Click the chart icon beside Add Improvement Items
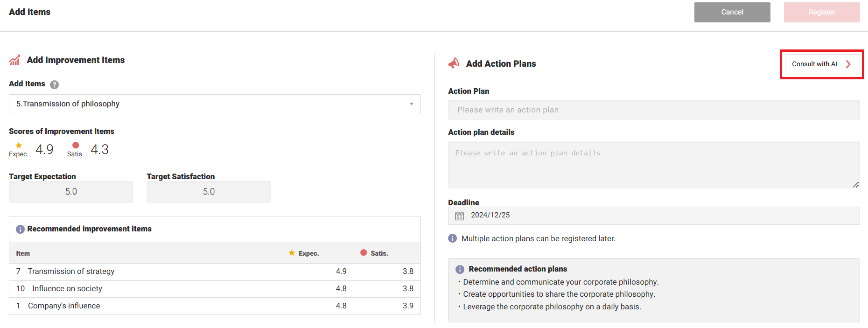Viewport: 868px width, 328px height. [x=14, y=60]
